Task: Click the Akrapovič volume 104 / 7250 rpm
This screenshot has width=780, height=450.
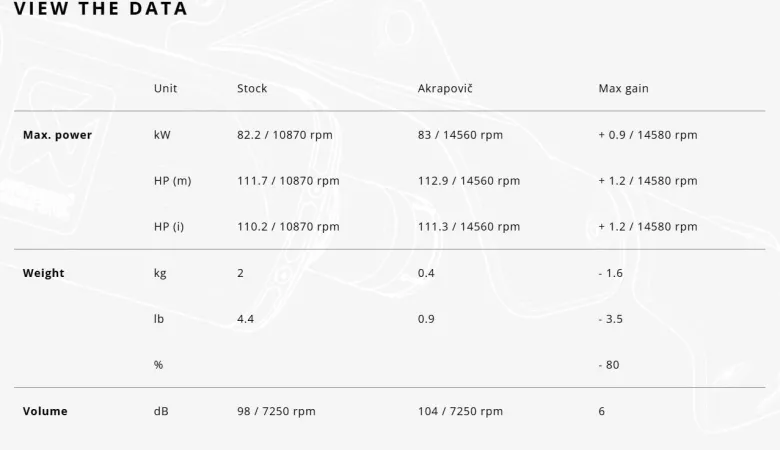Action: pyautogui.click(x=460, y=411)
